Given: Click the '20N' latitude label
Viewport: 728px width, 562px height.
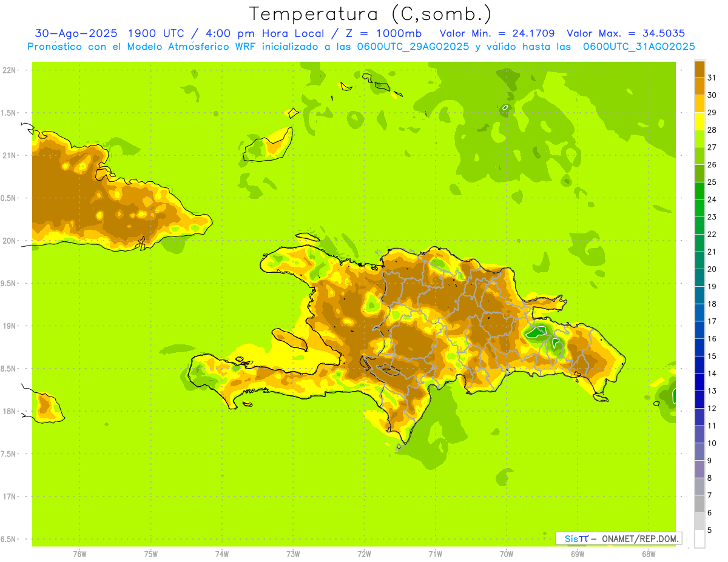Looking at the screenshot, I should click(x=10, y=241).
